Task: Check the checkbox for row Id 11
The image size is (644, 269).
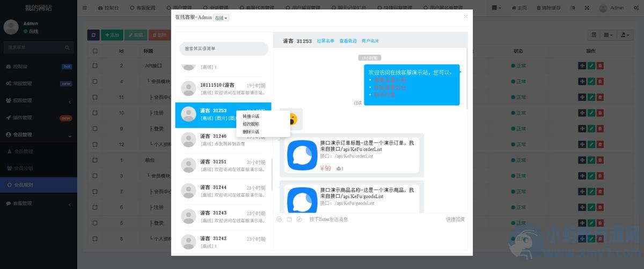Action: point(95,97)
